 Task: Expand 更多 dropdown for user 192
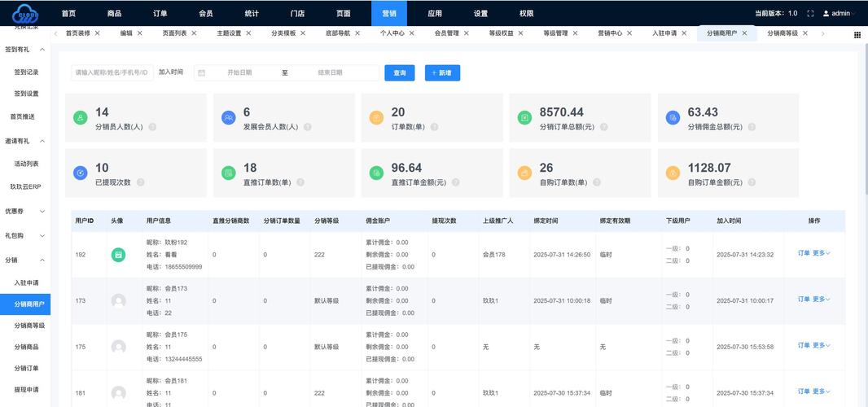point(821,253)
